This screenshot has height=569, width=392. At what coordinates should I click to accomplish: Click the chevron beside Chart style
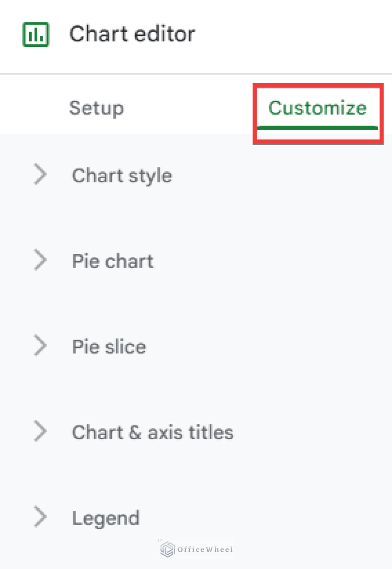(x=41, y=175)
